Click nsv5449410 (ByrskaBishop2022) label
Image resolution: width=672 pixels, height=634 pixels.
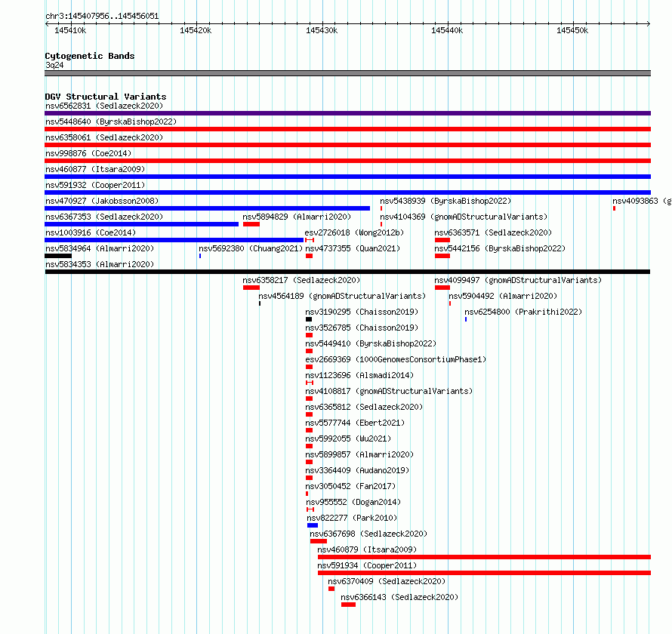(x=371, y=343)
